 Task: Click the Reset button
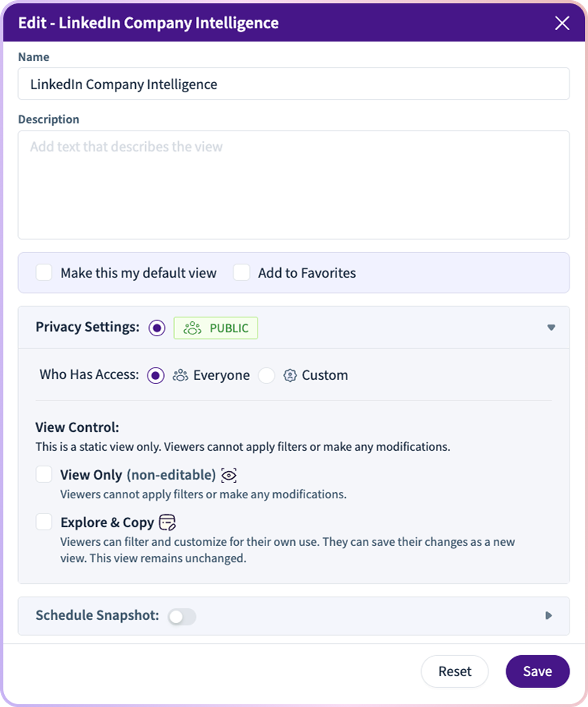455,671
